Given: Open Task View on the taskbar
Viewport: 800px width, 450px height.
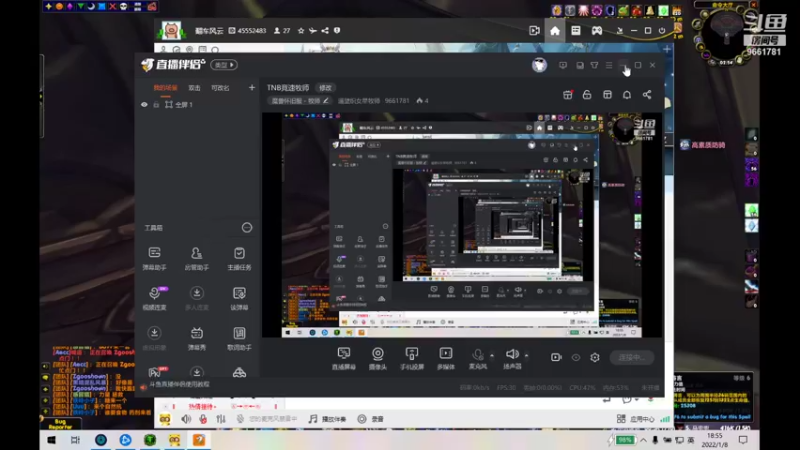Looking at the screenshot, I should click(75, 440).
